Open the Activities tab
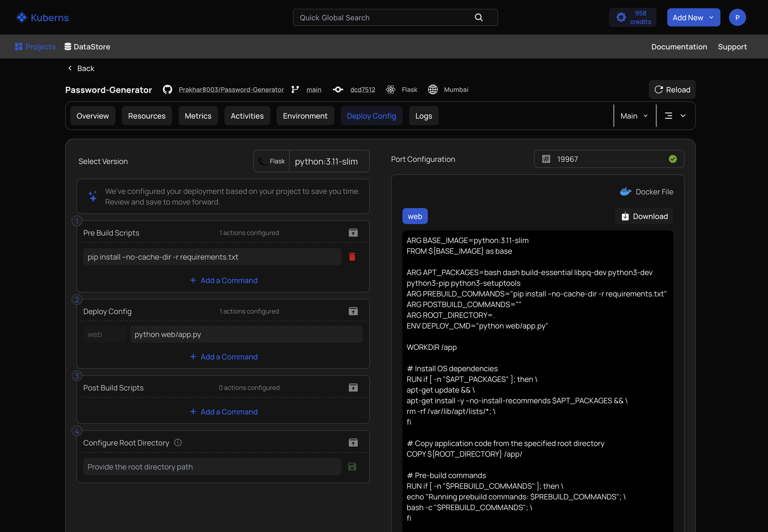Image resolution: width=768 pixels, height=532 pixels. 247,116
